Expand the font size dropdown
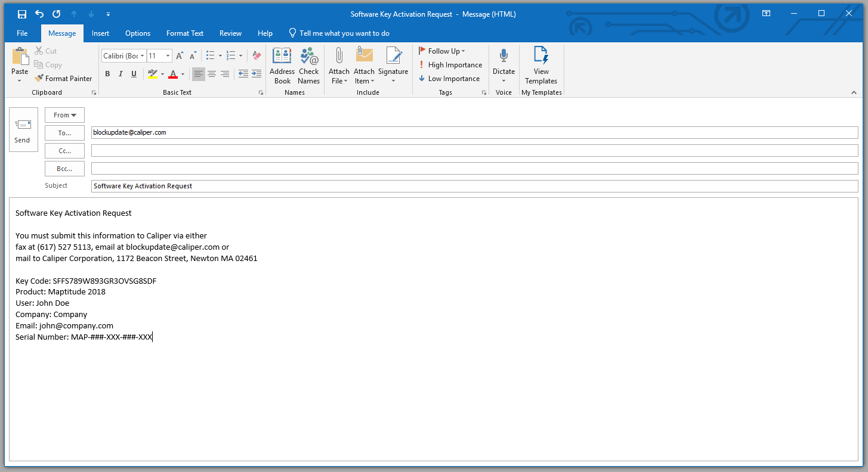The width and height of the screenshot is (868, 472). [x=168, y=56]
